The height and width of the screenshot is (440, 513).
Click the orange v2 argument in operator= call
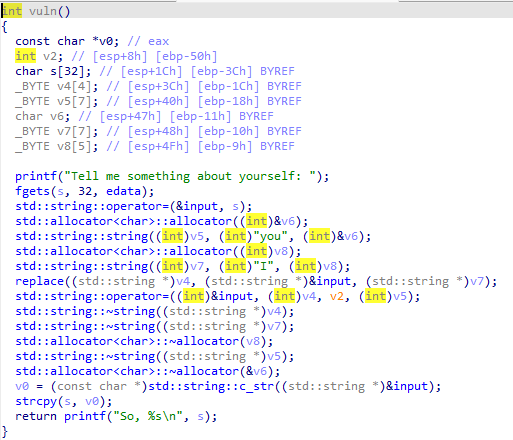tap(337, 296)
